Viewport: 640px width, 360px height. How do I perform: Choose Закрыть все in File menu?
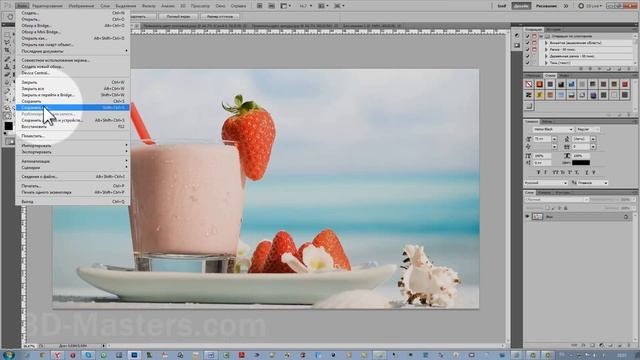[x=73, y=89]
